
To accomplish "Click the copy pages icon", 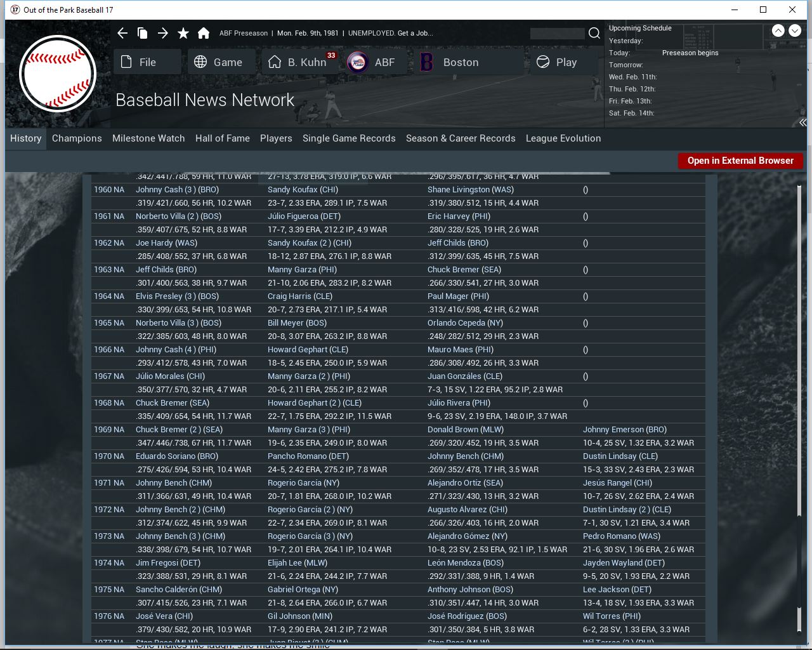I will click(x=143, y=33).
